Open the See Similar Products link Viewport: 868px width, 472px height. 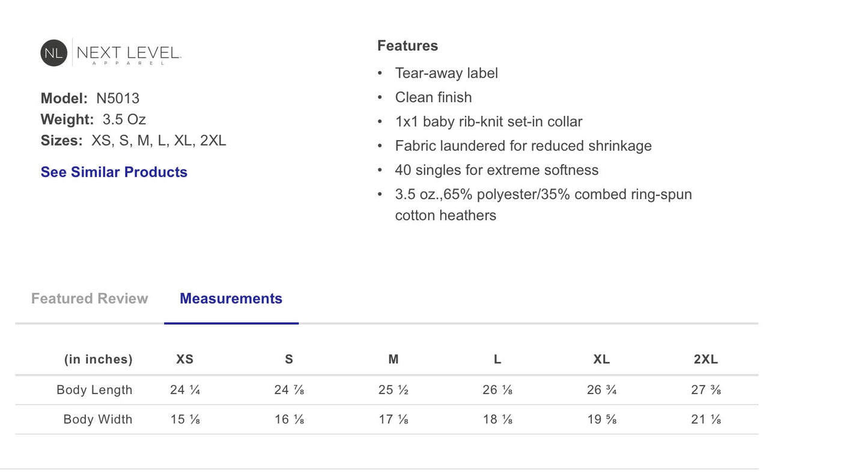(x=114, y=172)
